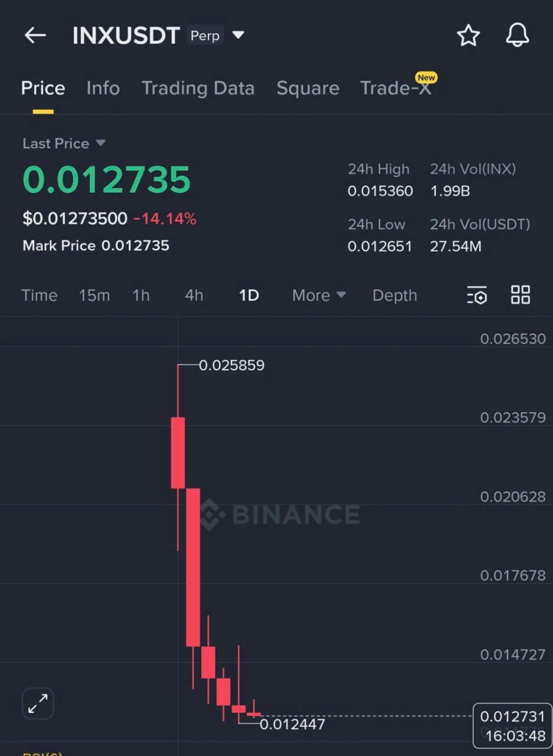Show the Depth chart
This screenshot has width=553, height=756.
tap(394, 295)
